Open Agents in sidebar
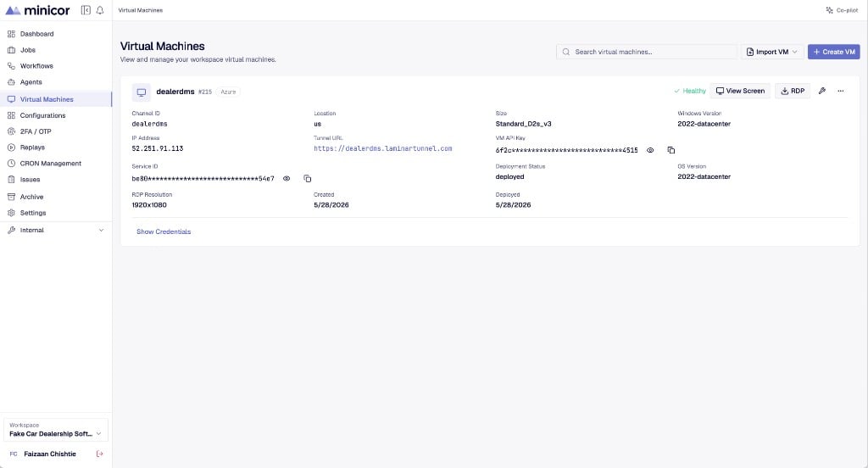The height and width of the screenshot is (468, 868). (x=56, y=82)
